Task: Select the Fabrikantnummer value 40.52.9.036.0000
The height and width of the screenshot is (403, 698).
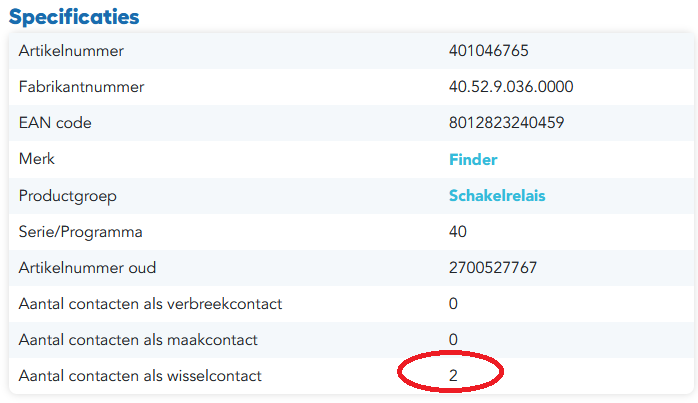Action: [x=511, y=87]
